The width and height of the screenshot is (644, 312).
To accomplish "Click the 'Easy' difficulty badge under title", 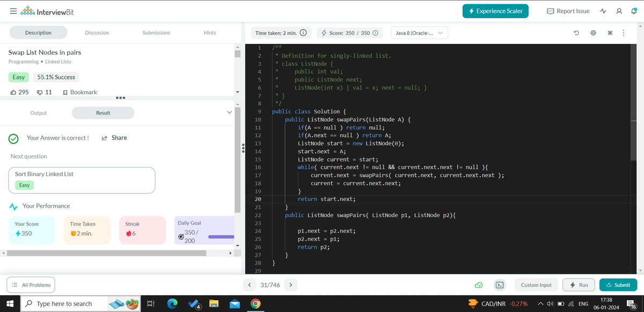I will (19, 77).
